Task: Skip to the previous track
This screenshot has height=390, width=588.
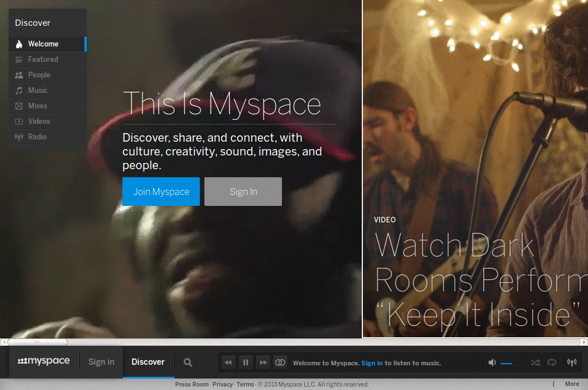Action: click(229, 362)
